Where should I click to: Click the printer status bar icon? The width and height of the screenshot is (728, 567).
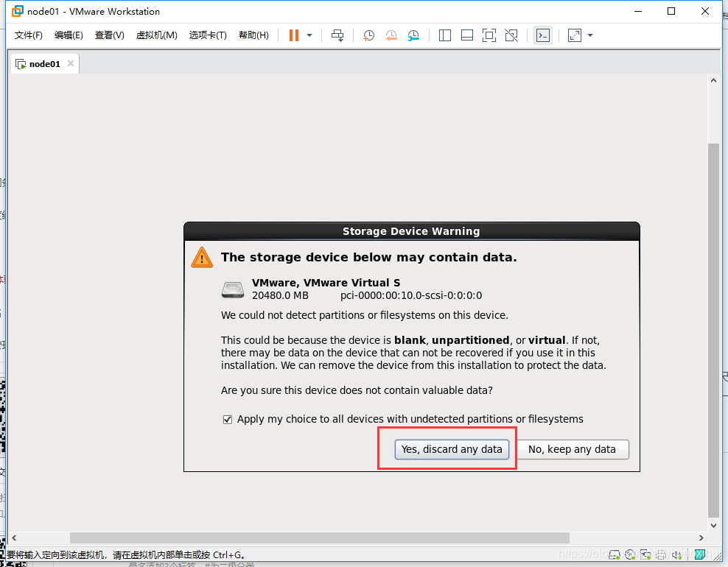click(x=661, y=554)
